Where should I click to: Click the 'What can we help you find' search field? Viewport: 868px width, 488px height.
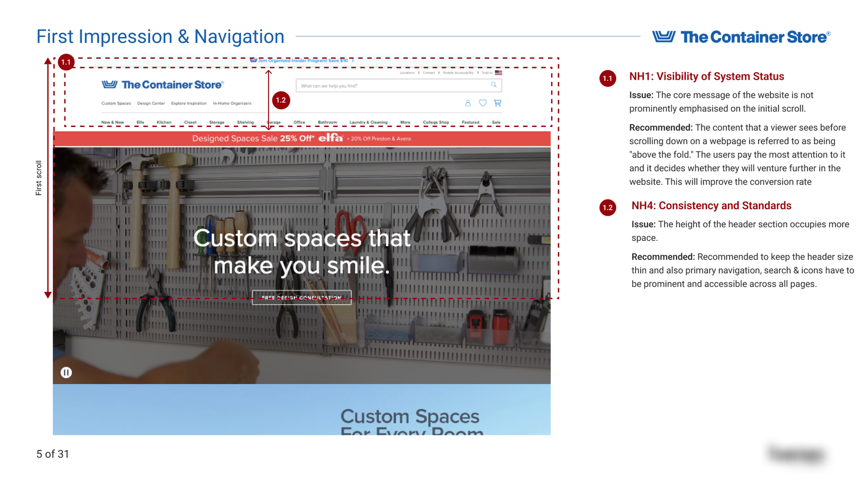point(391,86)
